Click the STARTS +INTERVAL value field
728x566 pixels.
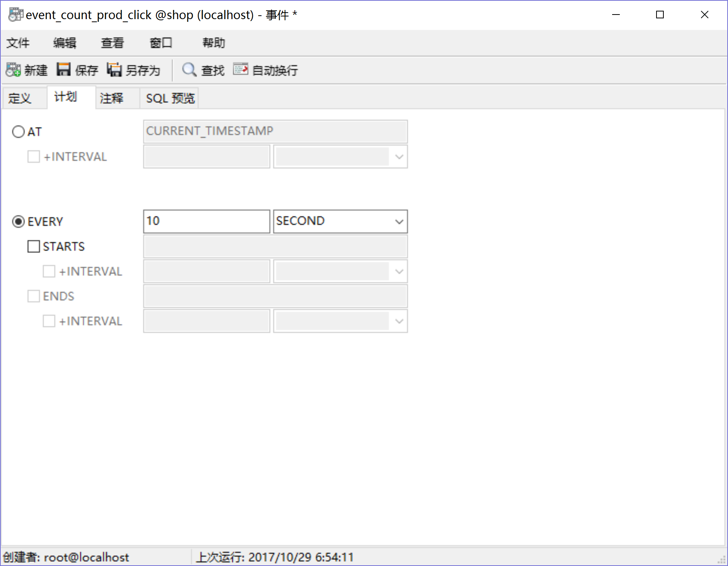tap(207, 271)
